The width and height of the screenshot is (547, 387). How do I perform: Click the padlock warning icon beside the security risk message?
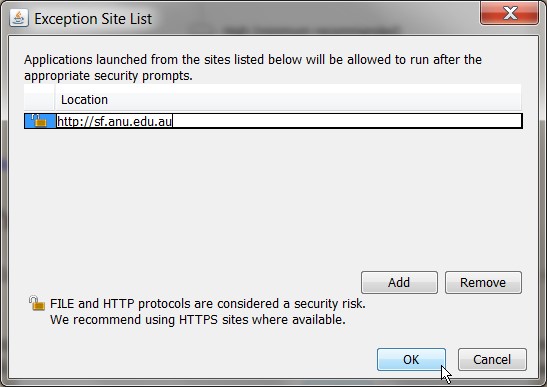click(37, 303)
